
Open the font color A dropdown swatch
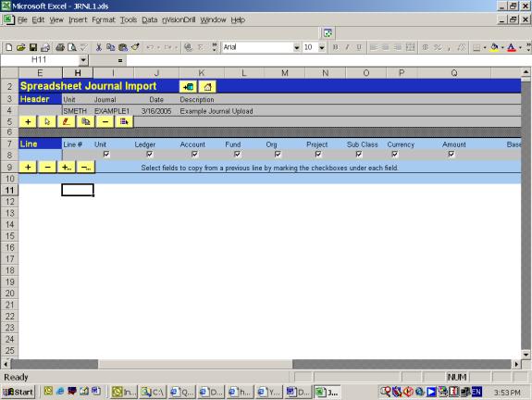[519, 47]
